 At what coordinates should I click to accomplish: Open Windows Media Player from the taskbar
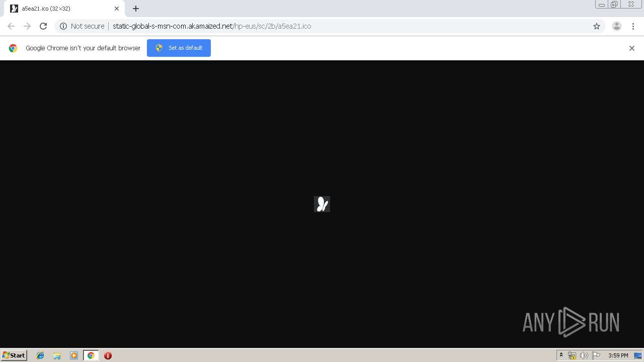click(74, 355)
